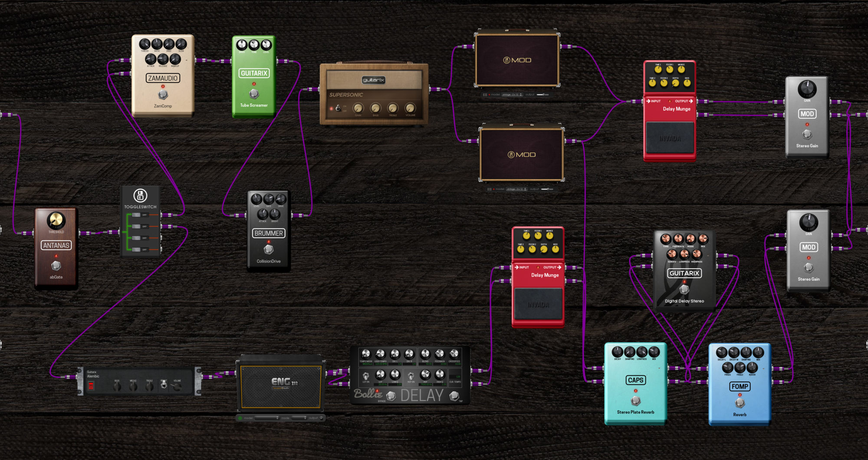
Task: Click the FOMP Reverb Freq1 knob
Action: tap(728, 367)
